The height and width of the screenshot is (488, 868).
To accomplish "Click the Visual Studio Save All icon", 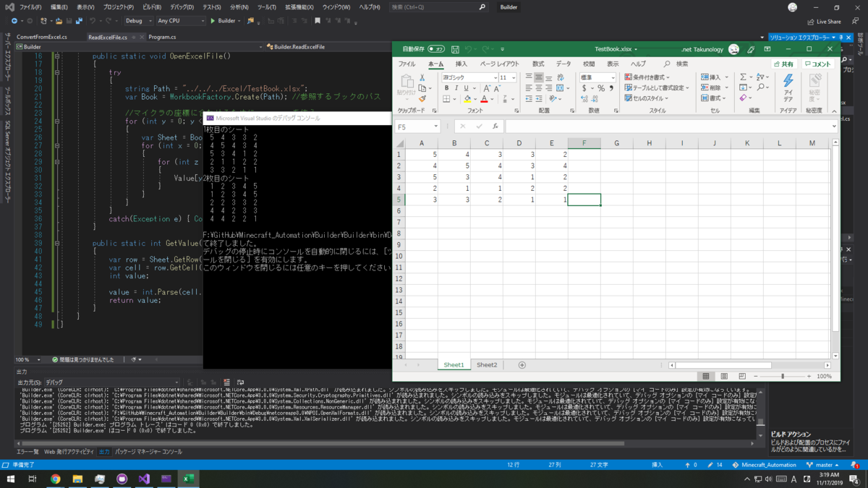I will click(79, 21).
